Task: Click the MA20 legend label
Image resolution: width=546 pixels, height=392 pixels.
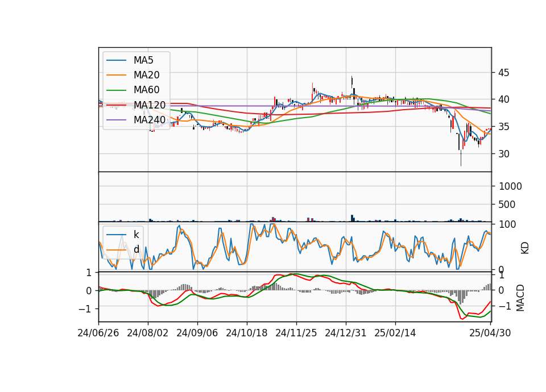Action: [x=146, y=75]
